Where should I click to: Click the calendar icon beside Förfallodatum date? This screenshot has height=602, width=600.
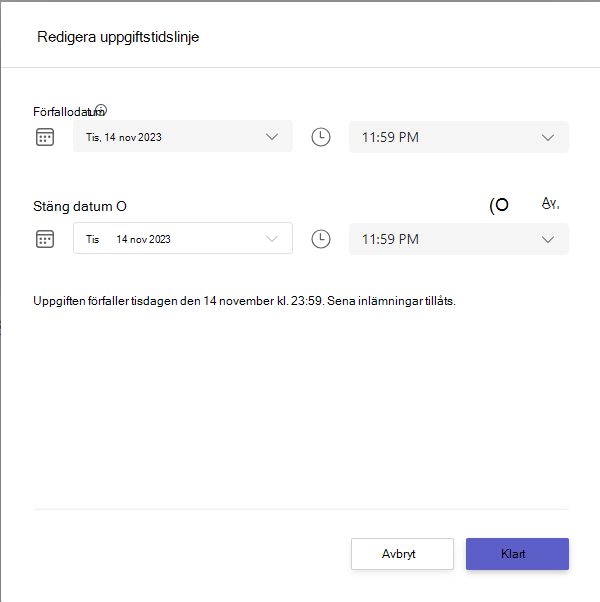(x=45, y=137)
